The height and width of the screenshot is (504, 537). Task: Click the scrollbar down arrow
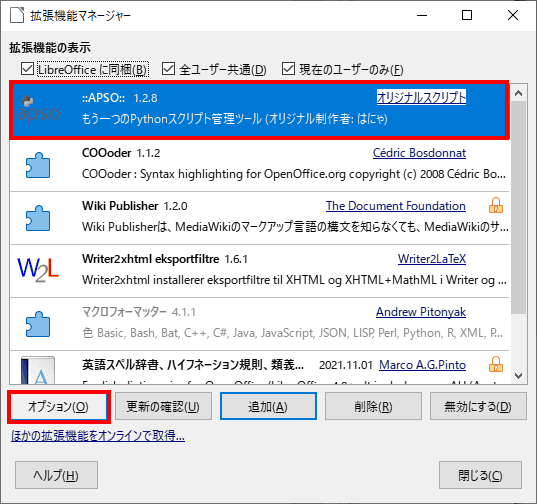(519, 376)
